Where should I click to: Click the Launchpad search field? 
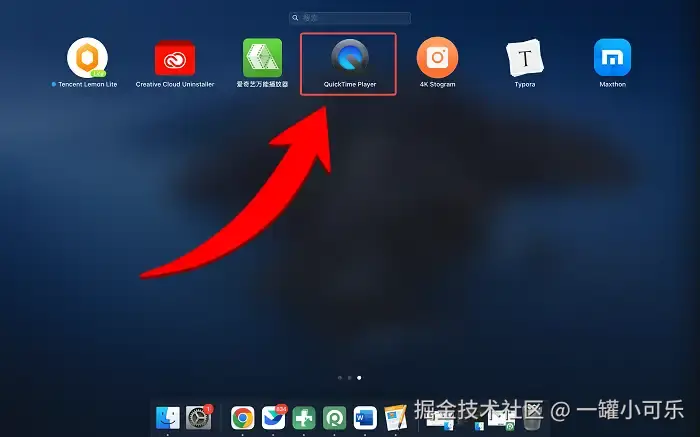click(x=350, y=18)
